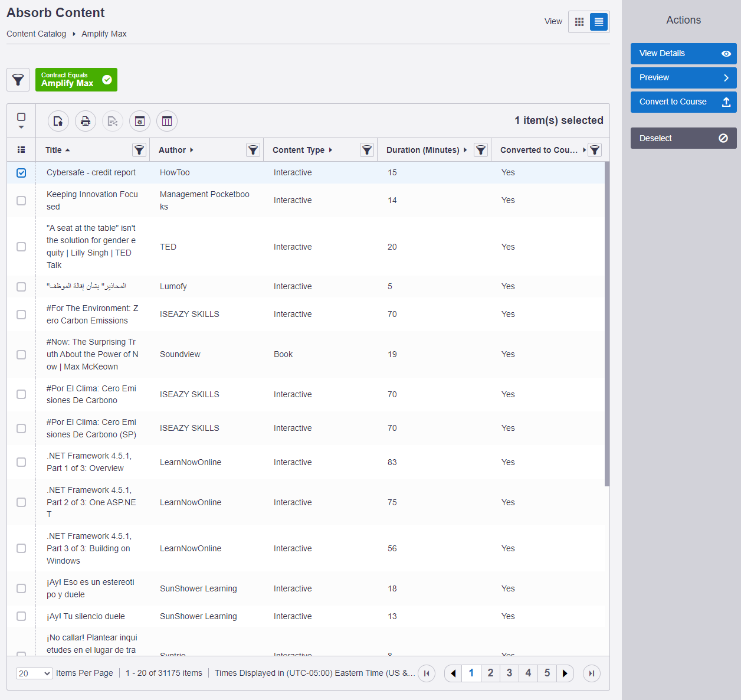Click the print icon in toolbar

pyautogui.click(x=86, y=121)
